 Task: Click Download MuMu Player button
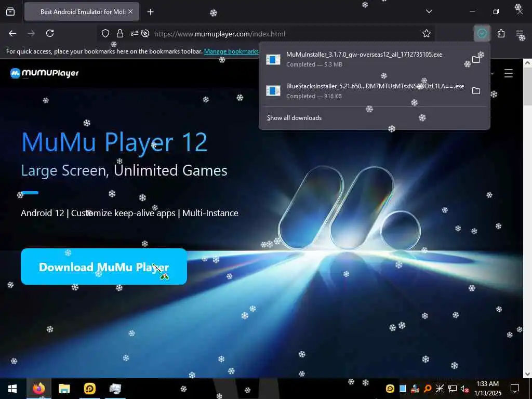[104, 267]
